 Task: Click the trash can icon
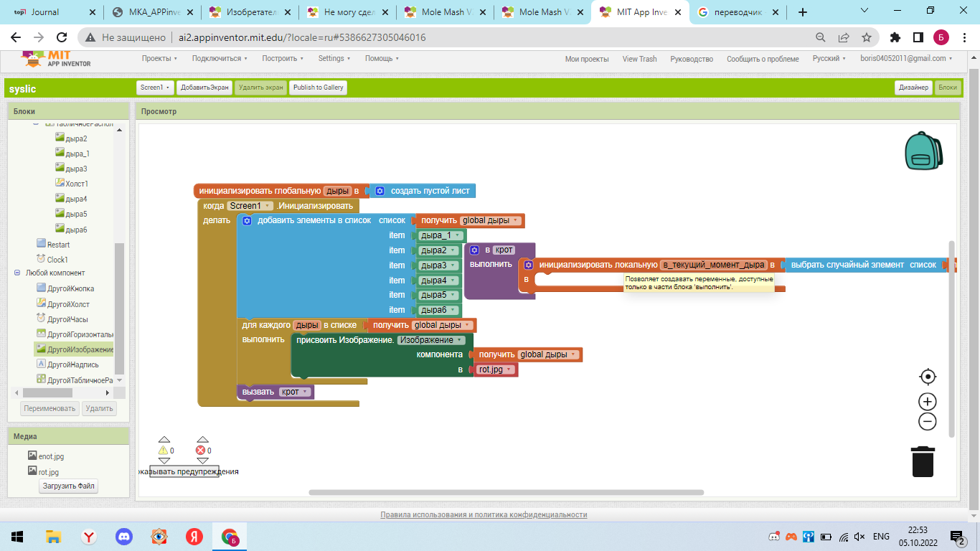923,461
